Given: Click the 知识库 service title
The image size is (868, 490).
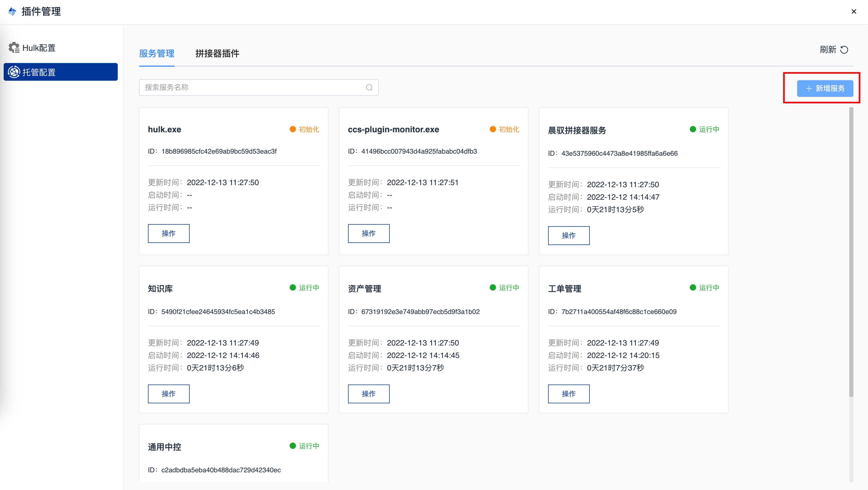Looking at the screenshot, I should pyautogui.click(x=160, y=289).
